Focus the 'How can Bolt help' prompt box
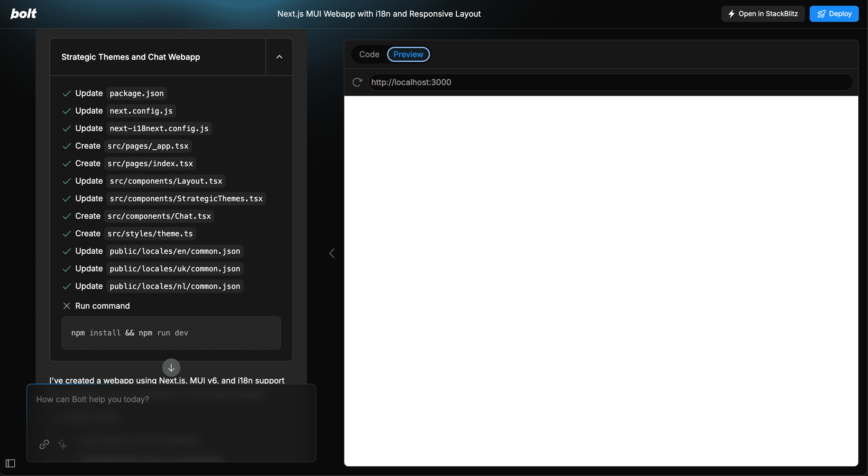868x476 pixels. (x=171, y=414)
